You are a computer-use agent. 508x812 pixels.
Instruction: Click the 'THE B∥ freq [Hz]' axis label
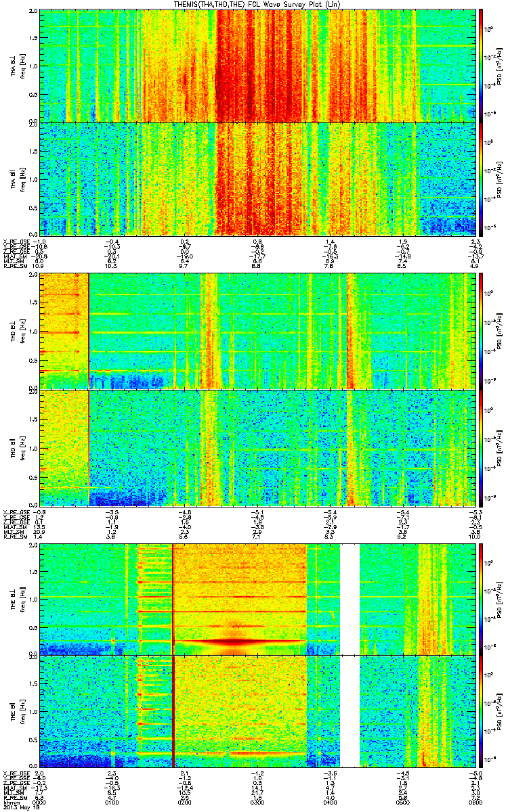[18, 712]
